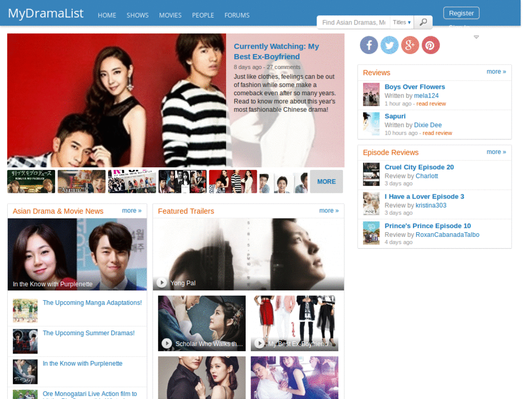Click the Register button

pyautogui.click(x=461, y=12)
